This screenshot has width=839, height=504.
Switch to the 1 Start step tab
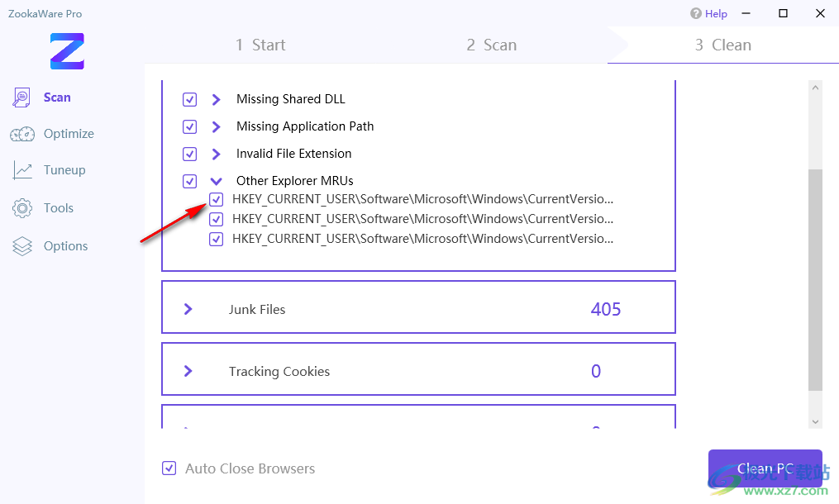tap(260, 45)
